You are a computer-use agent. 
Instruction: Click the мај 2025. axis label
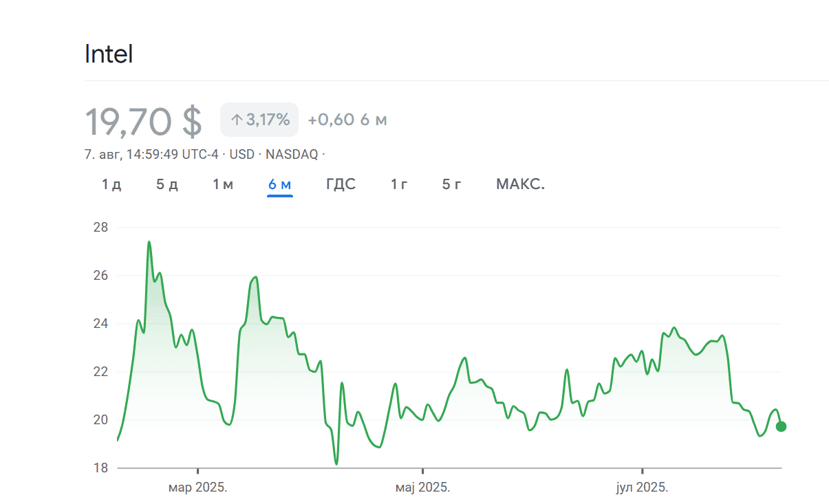point(422,487)
